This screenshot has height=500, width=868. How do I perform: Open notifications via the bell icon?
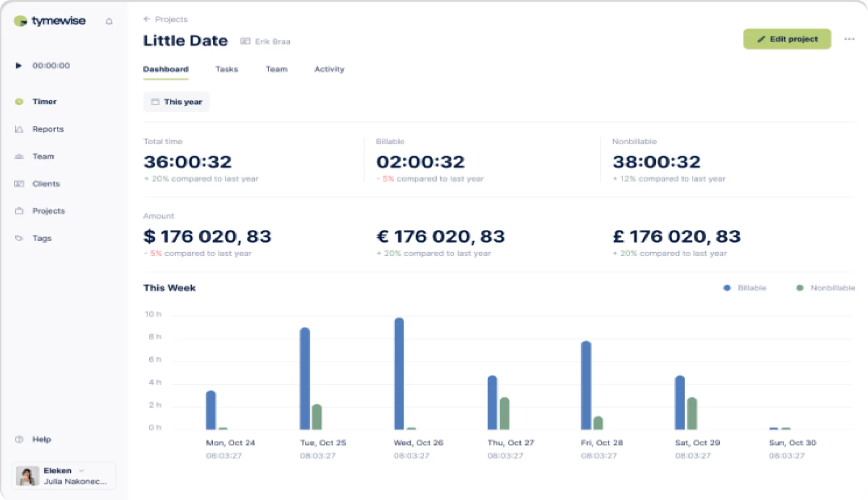coord(109,21)
